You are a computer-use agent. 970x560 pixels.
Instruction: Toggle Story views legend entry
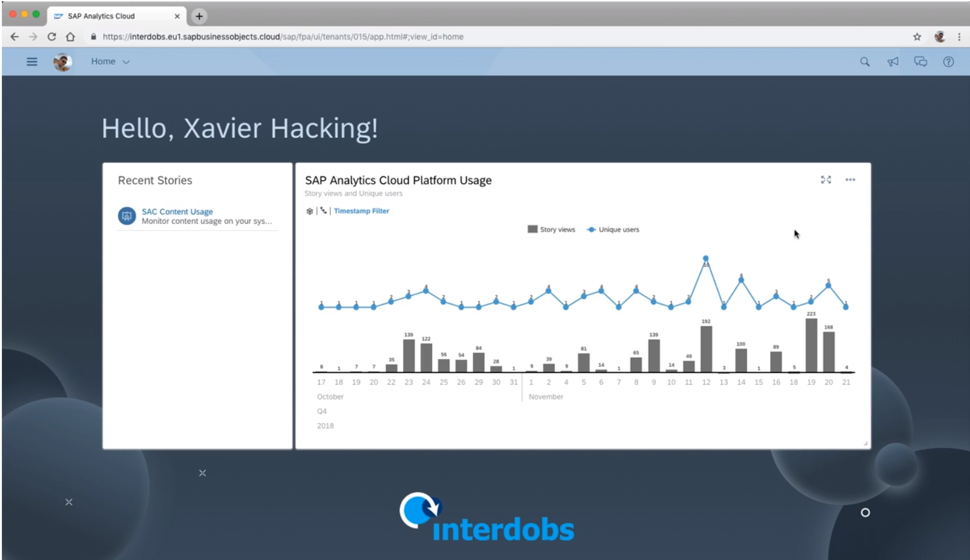[551, 229]
